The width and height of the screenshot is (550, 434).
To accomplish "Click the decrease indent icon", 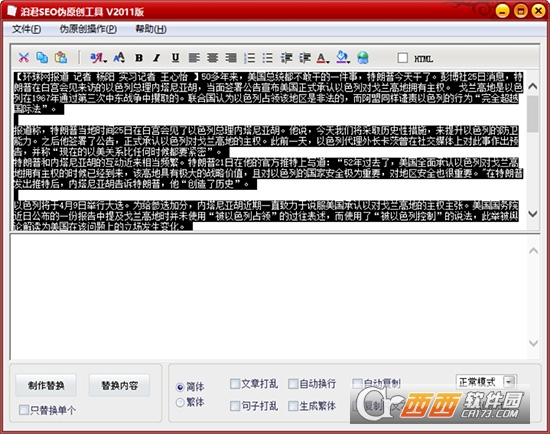I will click(286, 58).
